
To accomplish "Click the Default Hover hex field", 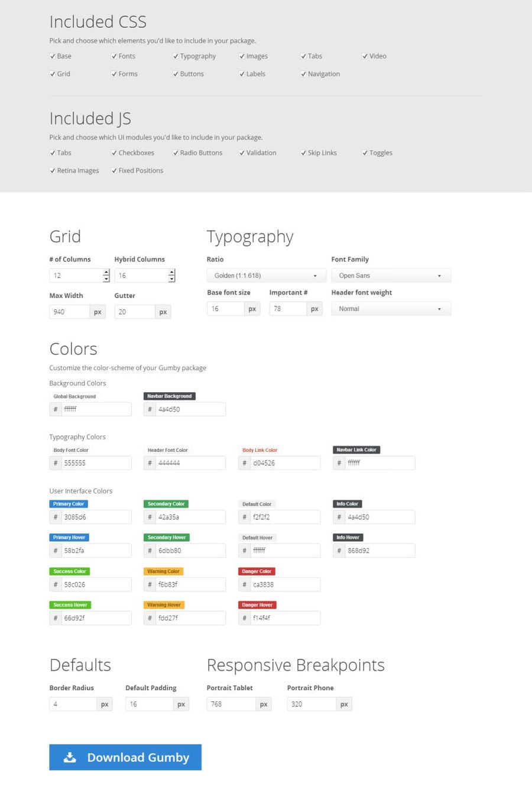I will click(x=285, y=551).
